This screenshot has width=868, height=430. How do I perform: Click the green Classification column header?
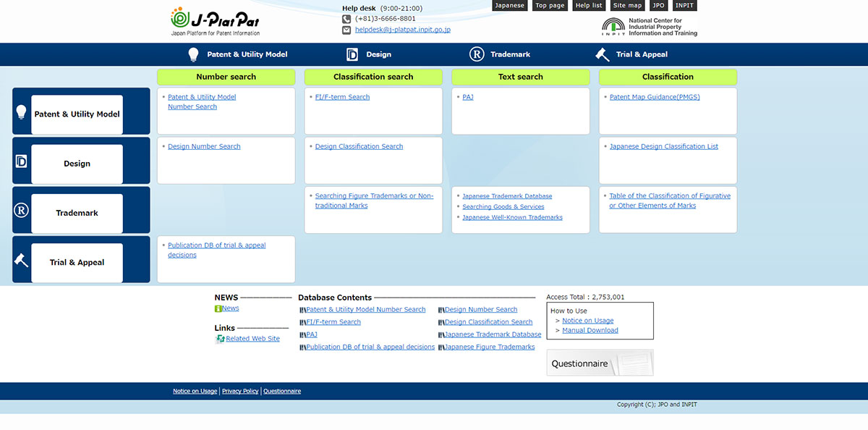coord(668,77)
